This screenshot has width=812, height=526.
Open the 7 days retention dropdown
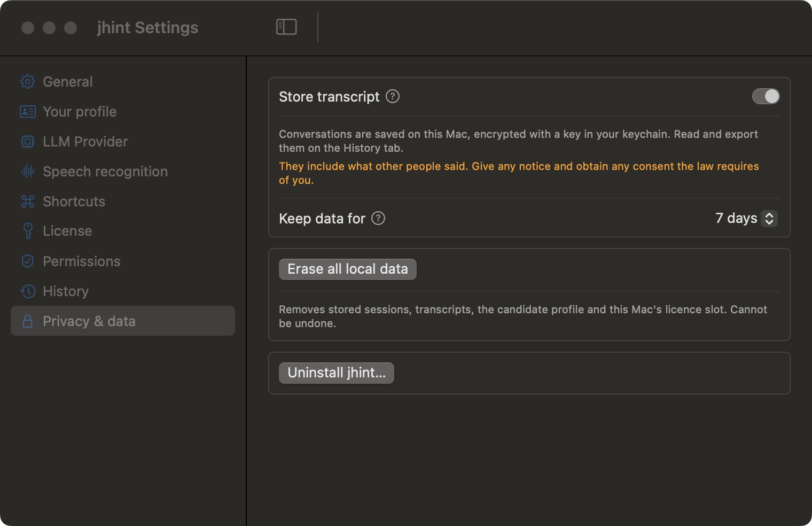pos(746,218)
